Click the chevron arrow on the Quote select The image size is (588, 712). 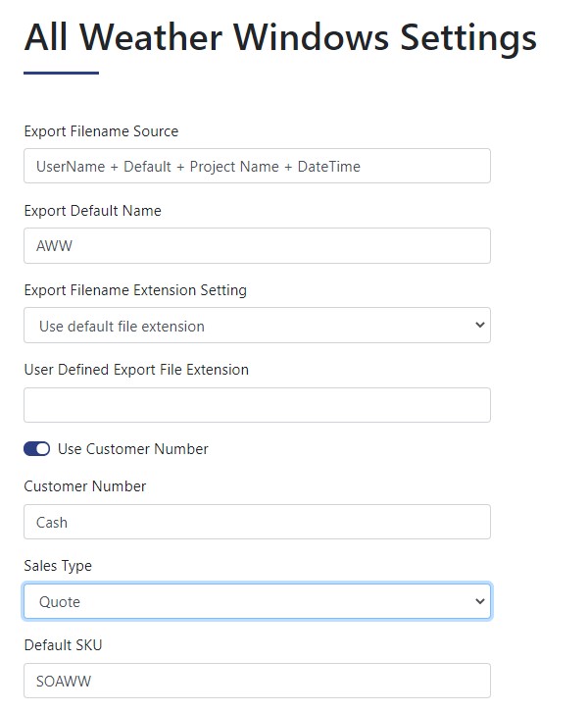tap(479, 601)
